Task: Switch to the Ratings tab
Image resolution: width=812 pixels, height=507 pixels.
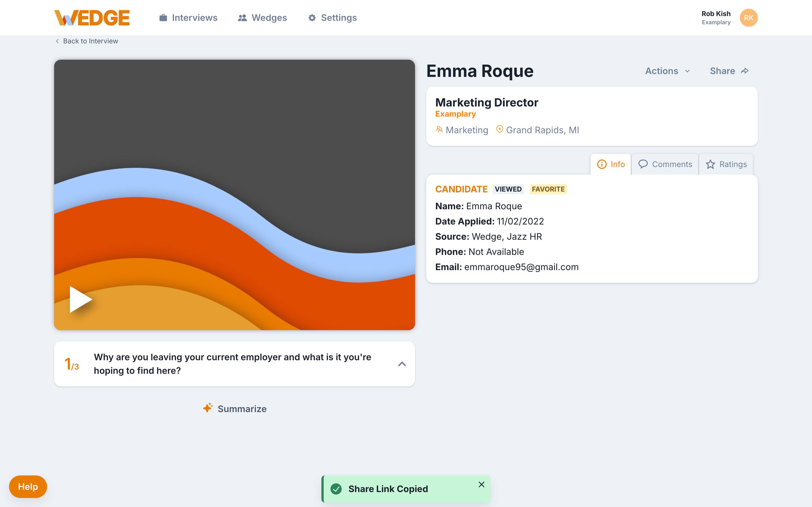Action: click(726, 164)
